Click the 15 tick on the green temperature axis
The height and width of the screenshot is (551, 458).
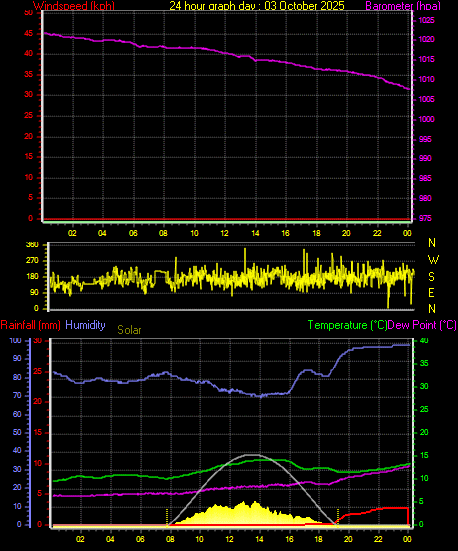424,456
